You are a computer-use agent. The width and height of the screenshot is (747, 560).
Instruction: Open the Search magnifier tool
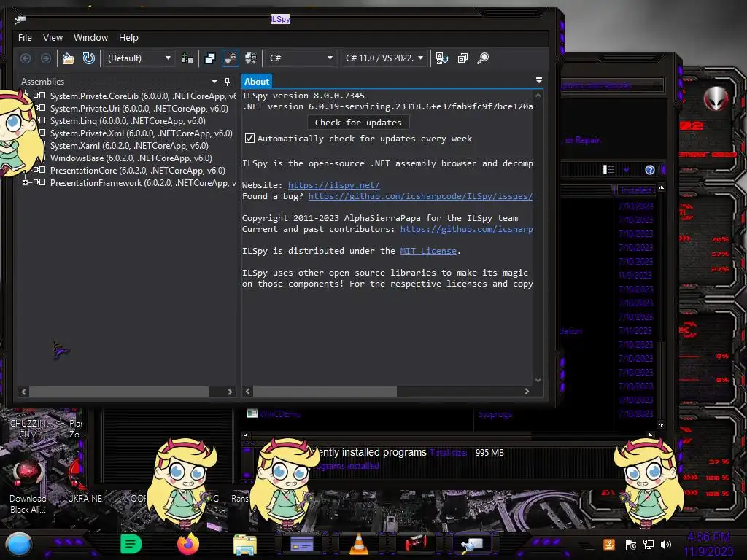483,58
